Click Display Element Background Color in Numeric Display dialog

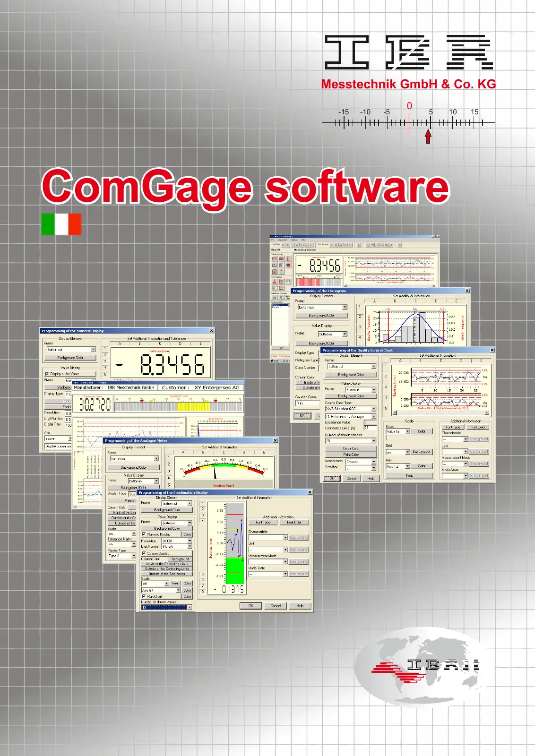coord(70,358)
